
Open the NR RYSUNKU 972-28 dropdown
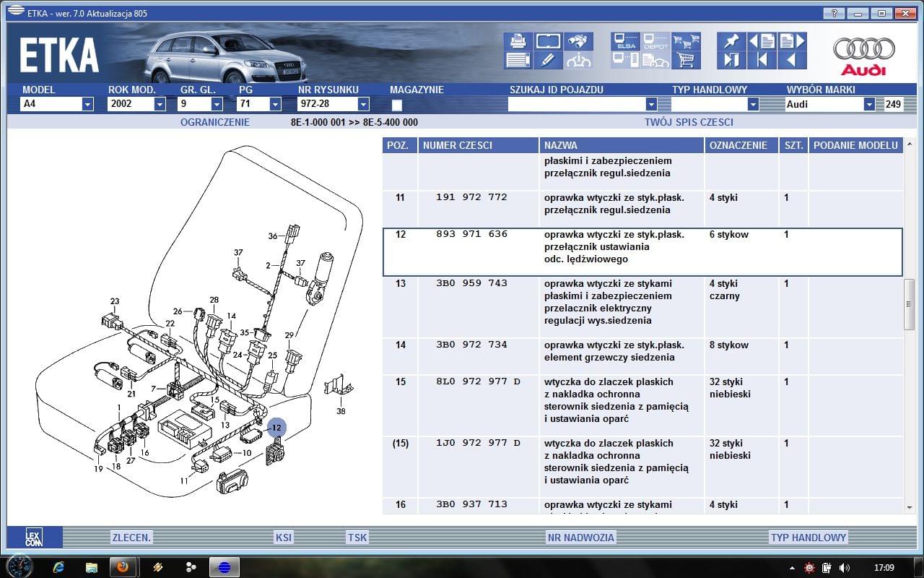[363, 104]
